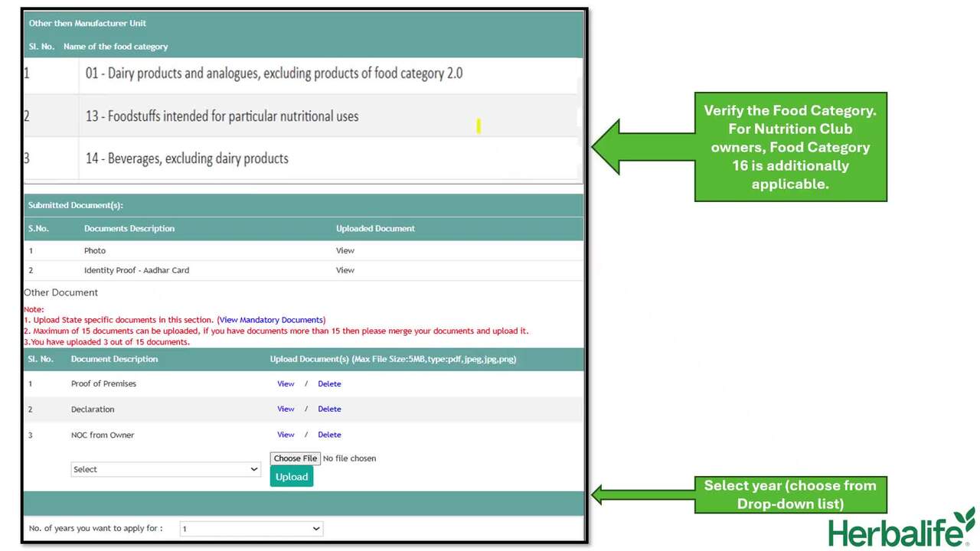Select the Dairy products and analogues row

pos(274,74)
